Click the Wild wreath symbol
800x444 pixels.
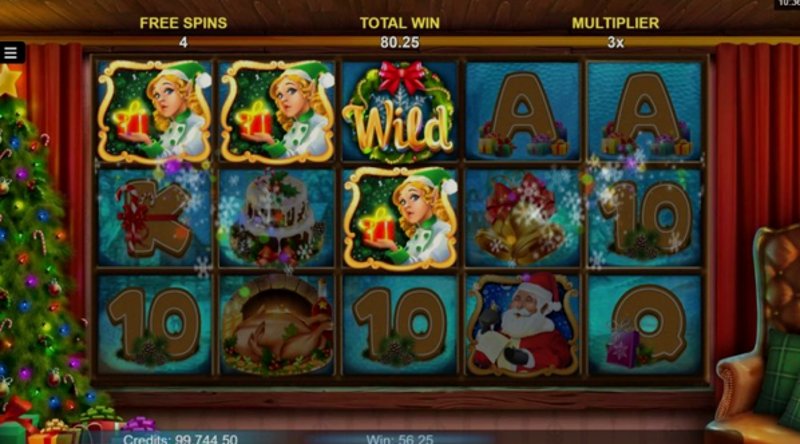[399, 111]
